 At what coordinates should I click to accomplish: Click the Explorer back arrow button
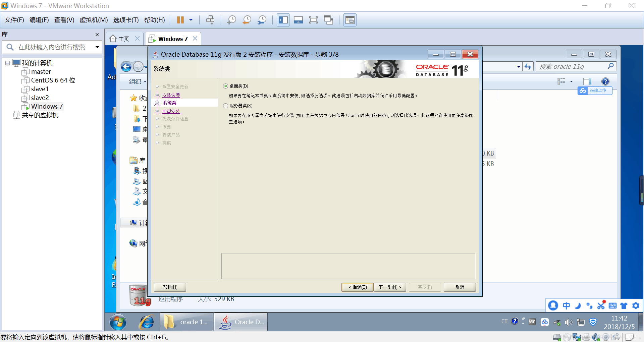(126, 67)
